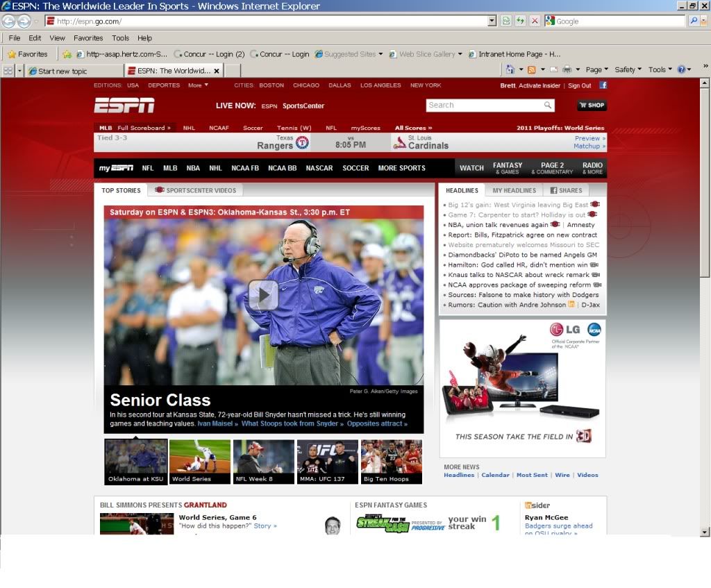The height and width of the screenshot is (588, 711).
Task: Select the Big Ten Hoops thumbnail
Action: coord(392,462)
